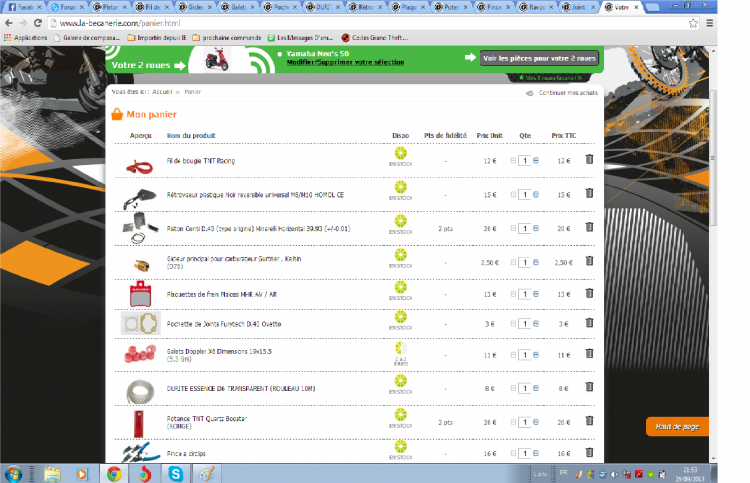This screenshot has height=483, width=750.
Task: Remove Plaquettes de frein Naraku with trash icon
Action: pyautogui.click(x=589, y=293)
